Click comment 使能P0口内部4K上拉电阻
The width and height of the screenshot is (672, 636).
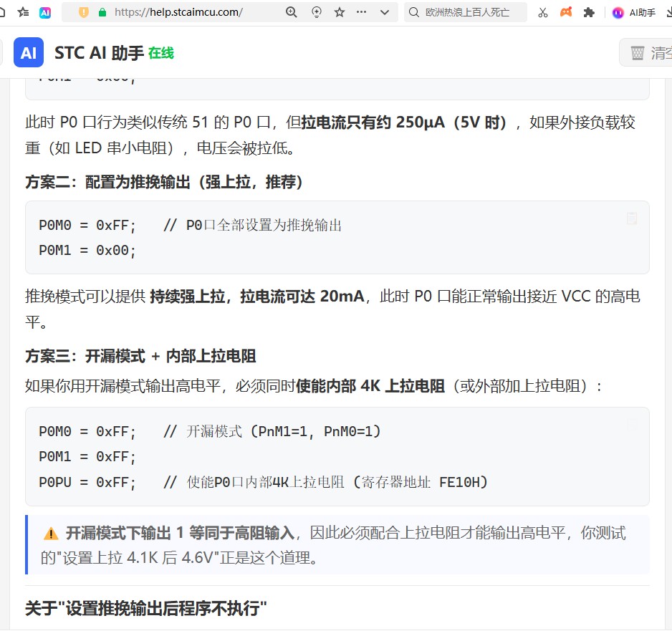(326, 483)
